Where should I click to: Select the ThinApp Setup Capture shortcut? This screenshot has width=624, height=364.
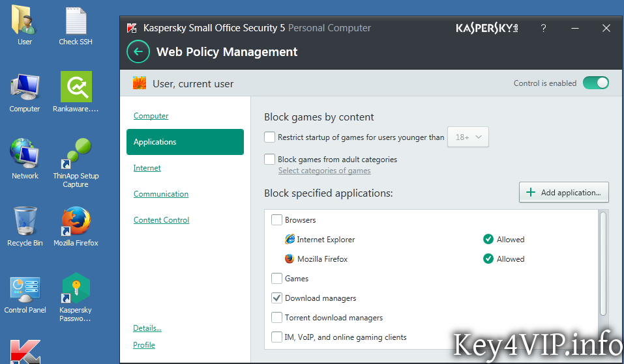76,163
